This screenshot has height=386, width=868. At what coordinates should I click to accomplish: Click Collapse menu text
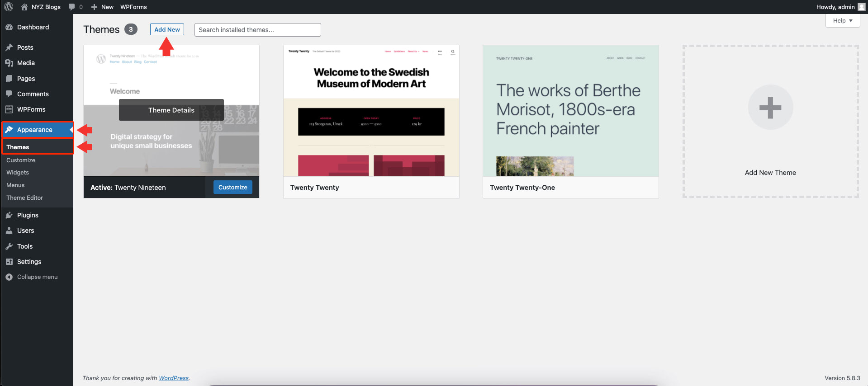tap(38, 277)
